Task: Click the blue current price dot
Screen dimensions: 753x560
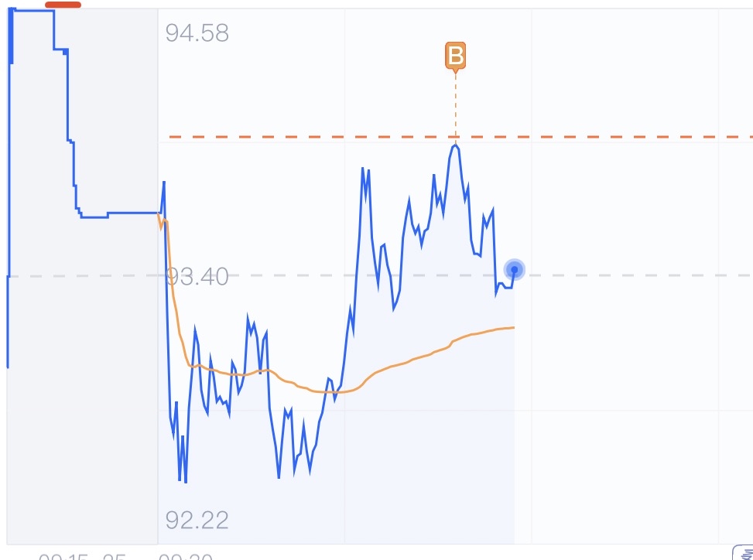Action: pos(515,270)
